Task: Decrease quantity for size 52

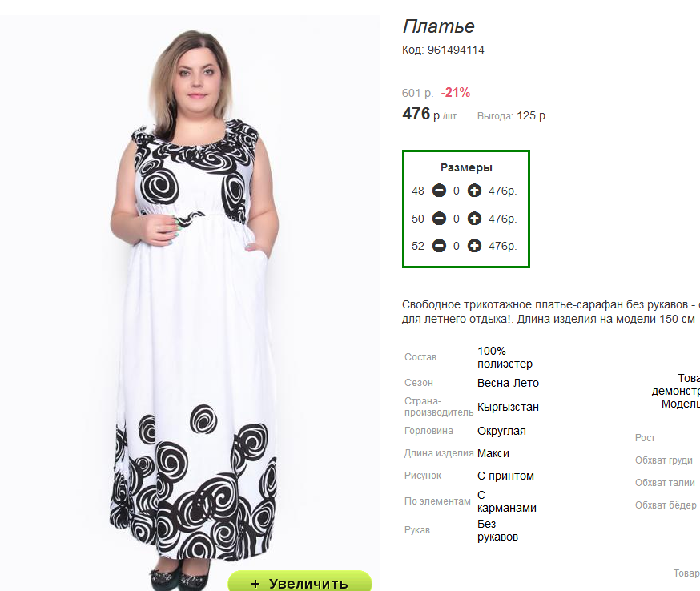Action: [439, 246]
